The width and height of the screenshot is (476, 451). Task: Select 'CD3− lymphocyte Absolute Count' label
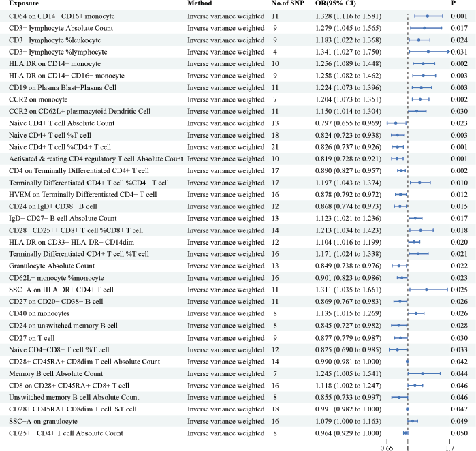coord(61,28)
